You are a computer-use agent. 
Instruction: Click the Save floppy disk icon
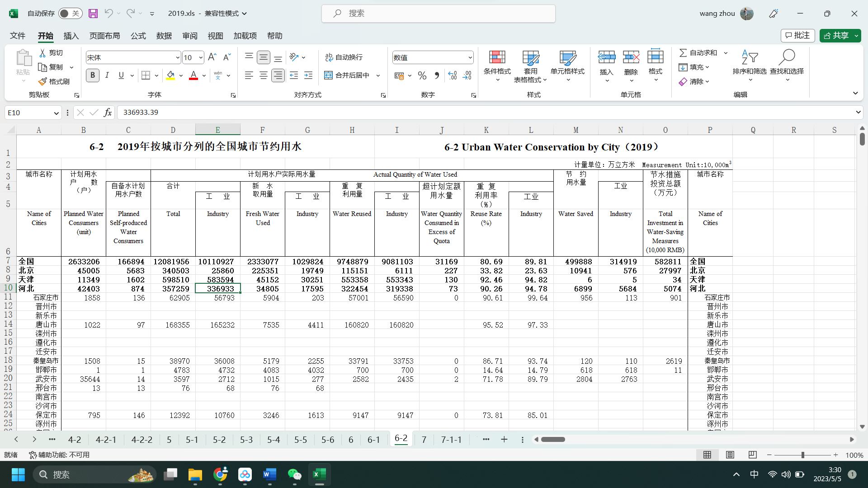click(93, 14)
